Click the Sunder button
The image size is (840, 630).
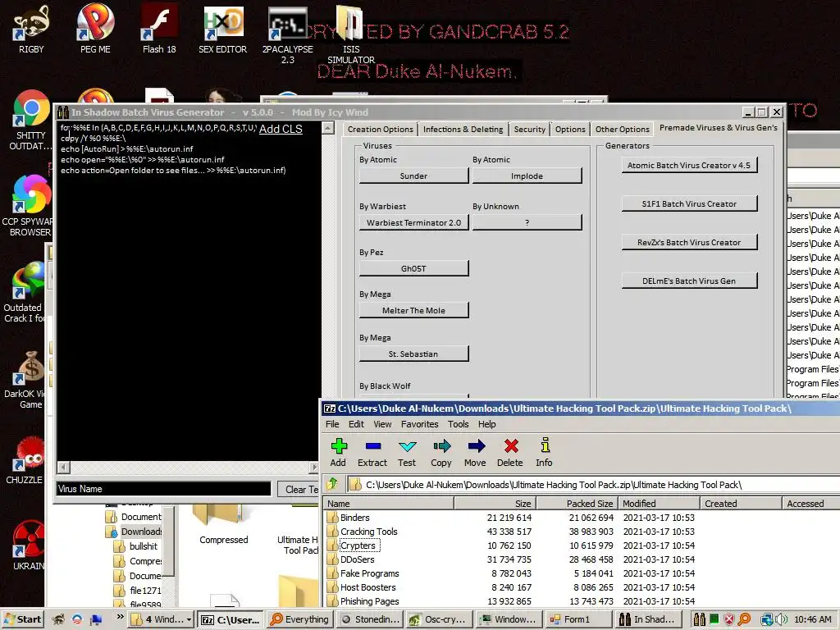click(x=413, y=176)
